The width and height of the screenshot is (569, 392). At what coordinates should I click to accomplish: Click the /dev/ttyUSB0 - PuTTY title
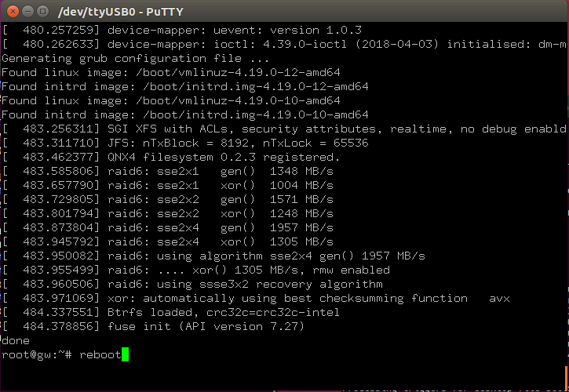pos(121,12)
